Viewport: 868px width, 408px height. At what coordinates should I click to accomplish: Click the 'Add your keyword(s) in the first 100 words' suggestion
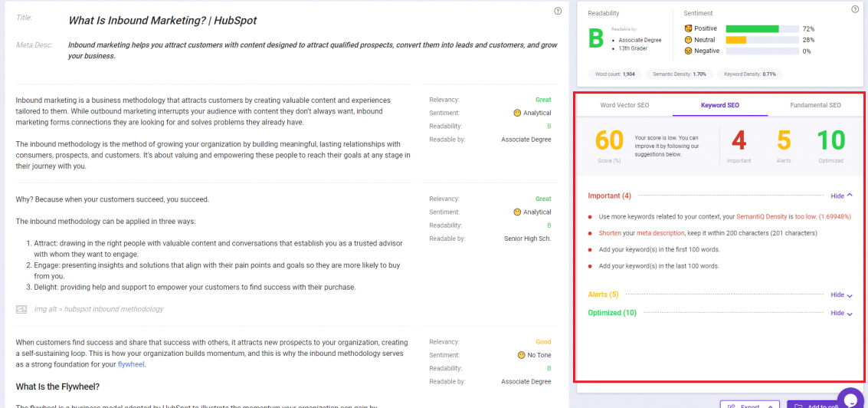660,249
